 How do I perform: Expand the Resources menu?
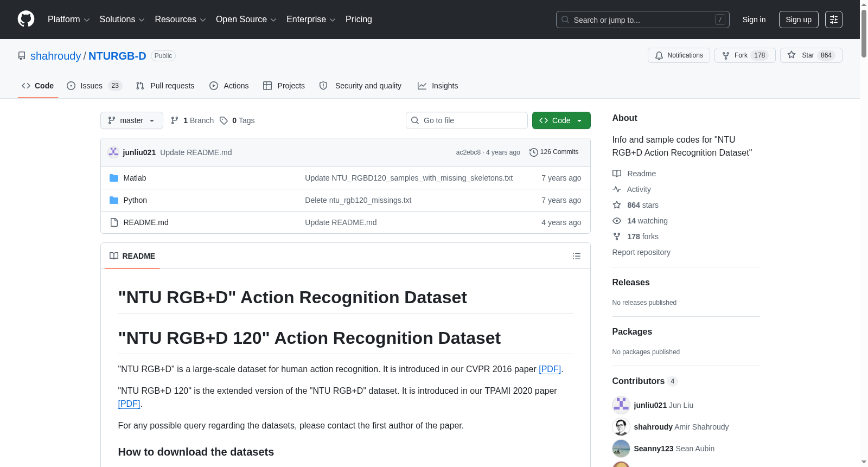tap(180, 20)
